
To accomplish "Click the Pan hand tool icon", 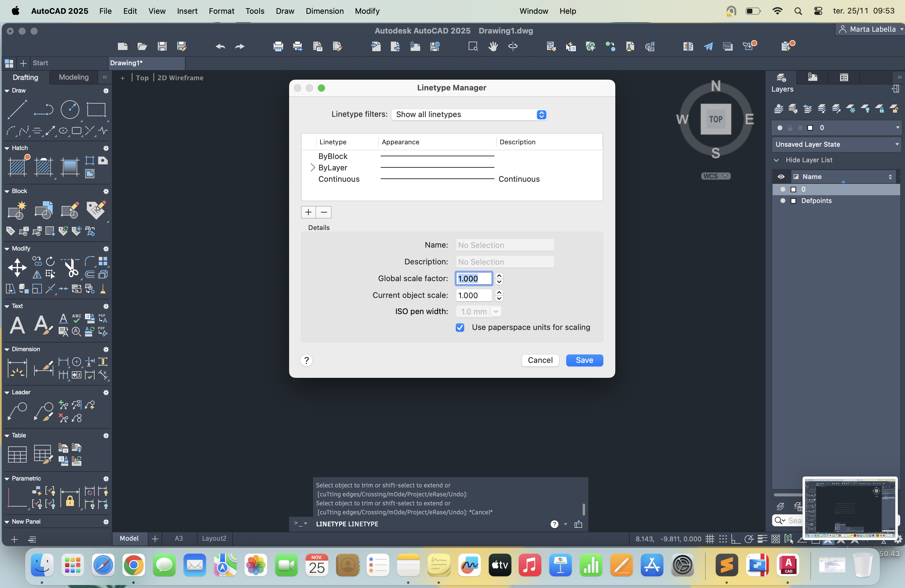I will pos(493,46).
